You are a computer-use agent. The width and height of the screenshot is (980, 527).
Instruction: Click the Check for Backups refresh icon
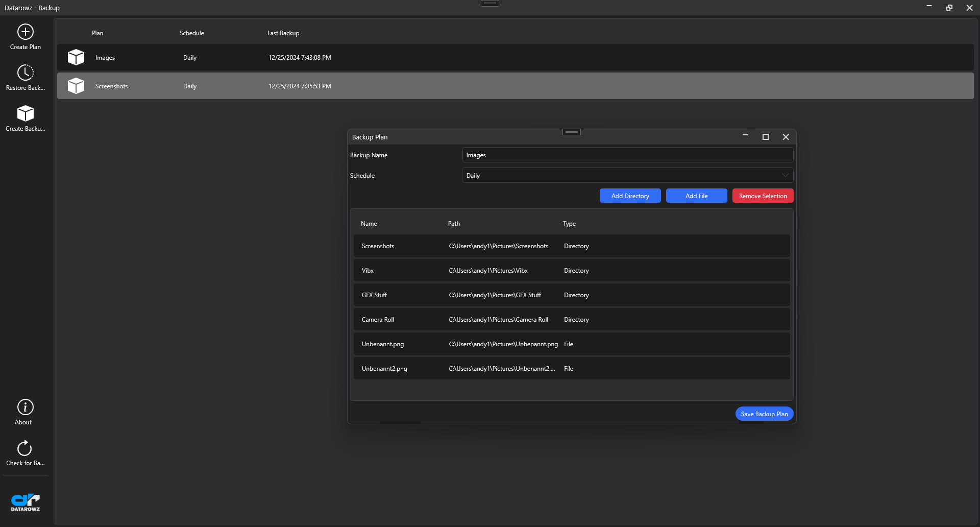click(x=24, y=448)
